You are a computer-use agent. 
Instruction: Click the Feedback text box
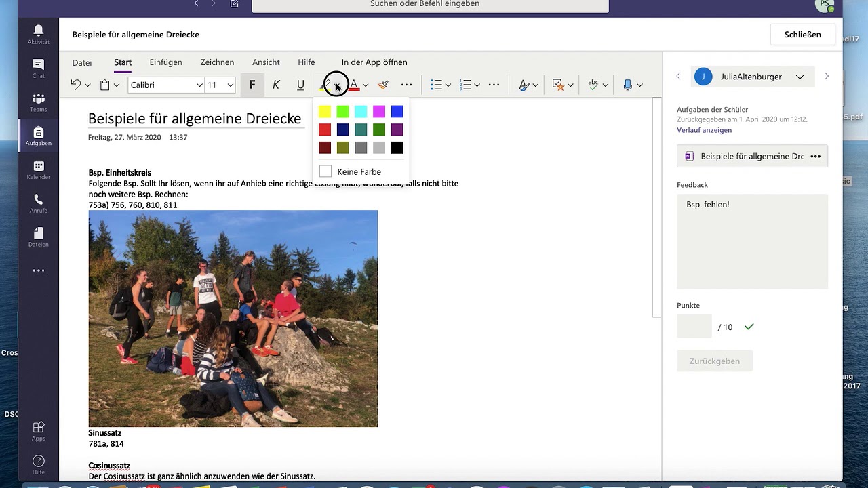tap(752, 241)
